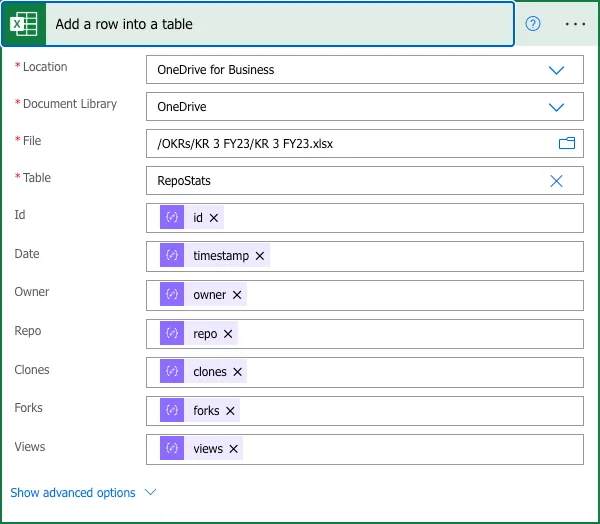
Task: Open the file picker folder icon
Action: (567, 143)
